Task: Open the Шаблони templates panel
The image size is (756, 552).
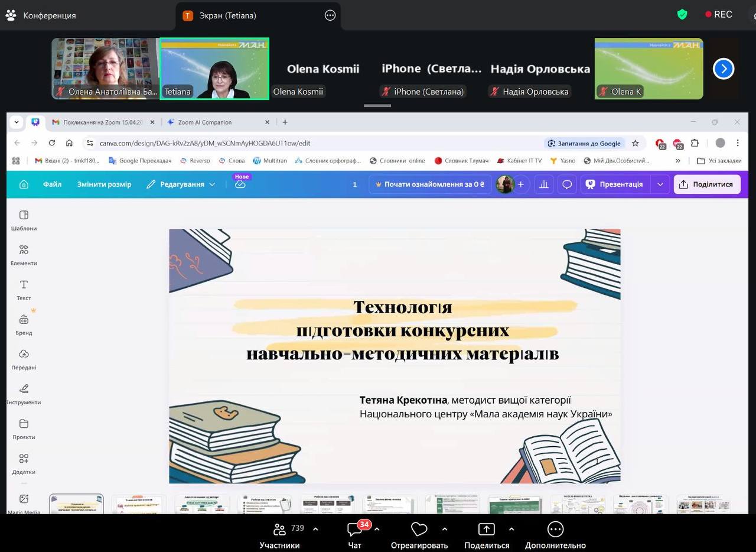Action: (24, 220)
